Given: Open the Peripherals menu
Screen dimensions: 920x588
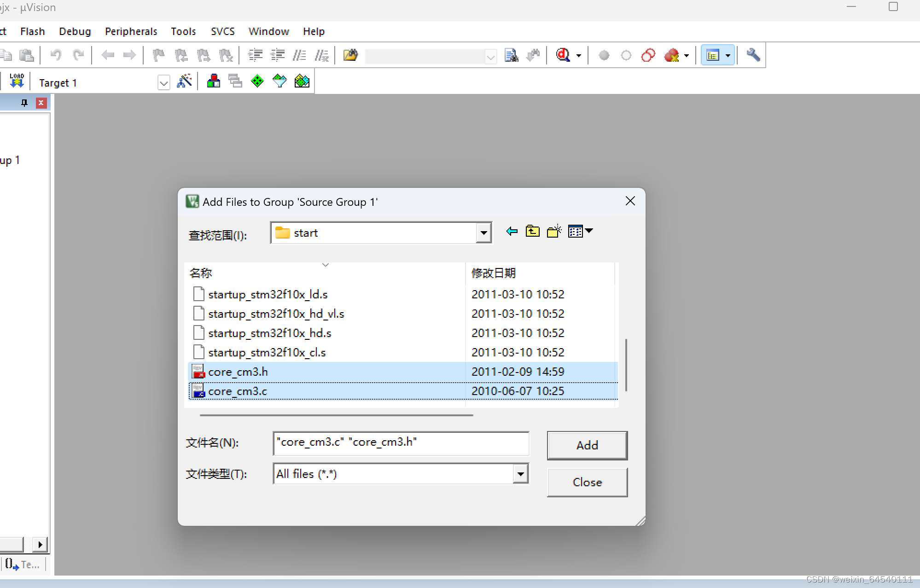Looking at the screenshot, I should point(131,31).
